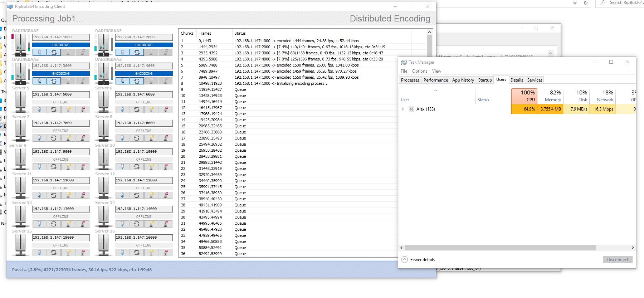Click the chunk list scroll-up arrow
The width and height of the screenshot is (644, 298).
[429, 33]
